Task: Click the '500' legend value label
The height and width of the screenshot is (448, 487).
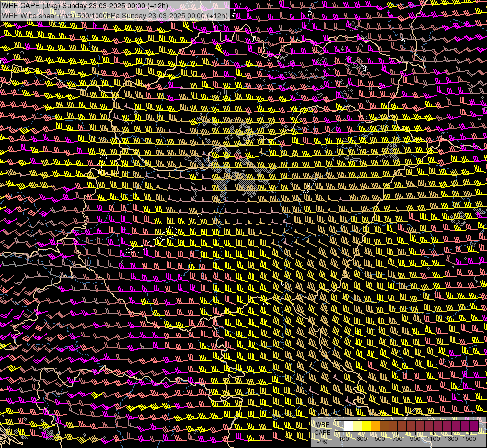Action: [x=380, y=439]
